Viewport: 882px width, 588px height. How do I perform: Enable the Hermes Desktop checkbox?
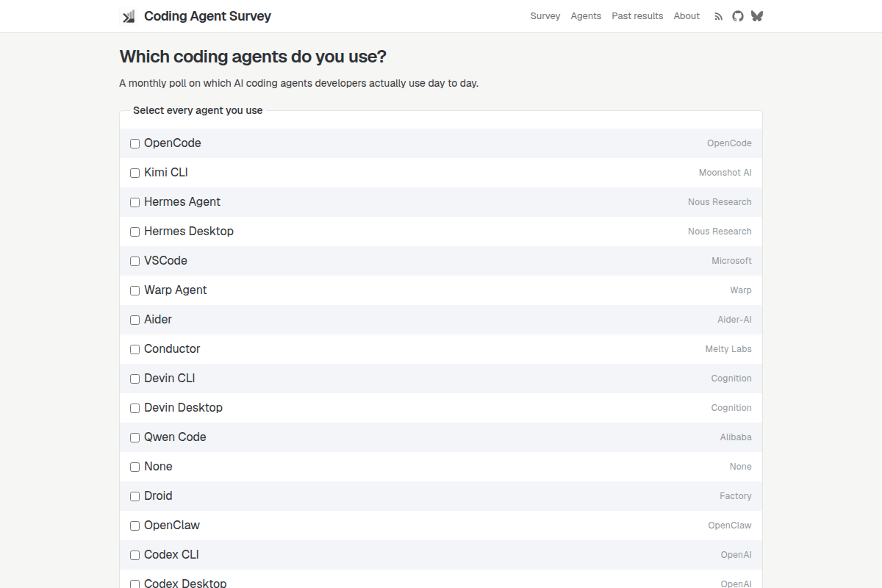135,232
